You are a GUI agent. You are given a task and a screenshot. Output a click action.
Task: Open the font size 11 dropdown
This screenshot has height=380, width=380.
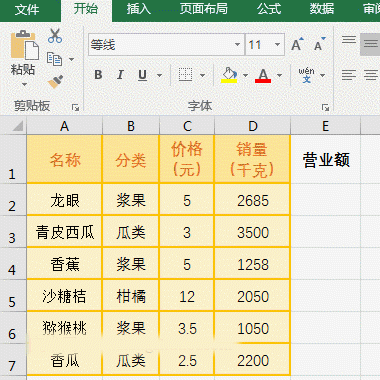[x=277, y=44]
